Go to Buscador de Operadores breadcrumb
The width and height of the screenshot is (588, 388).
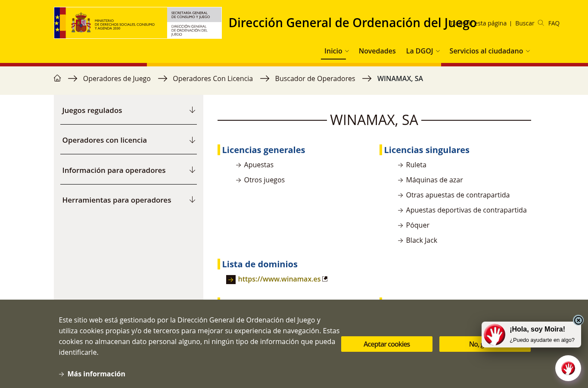(315, 78)
